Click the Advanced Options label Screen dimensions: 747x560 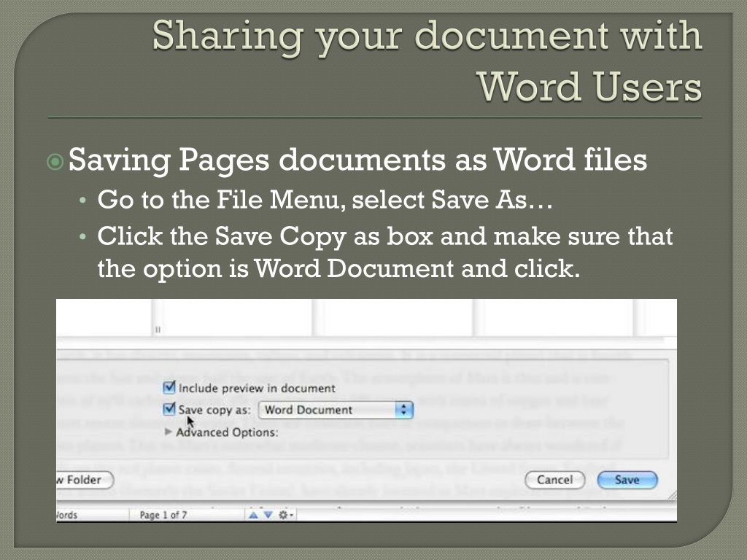click(228, 432)
